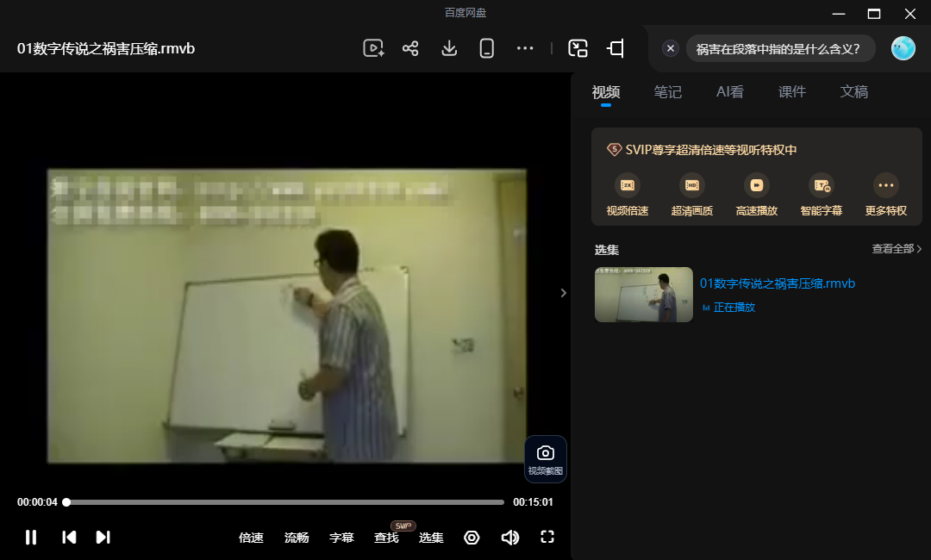Viewport: 931px width, 560px height.
Task: Mute the volume speaker icon
Action: (x=510, y=538)
